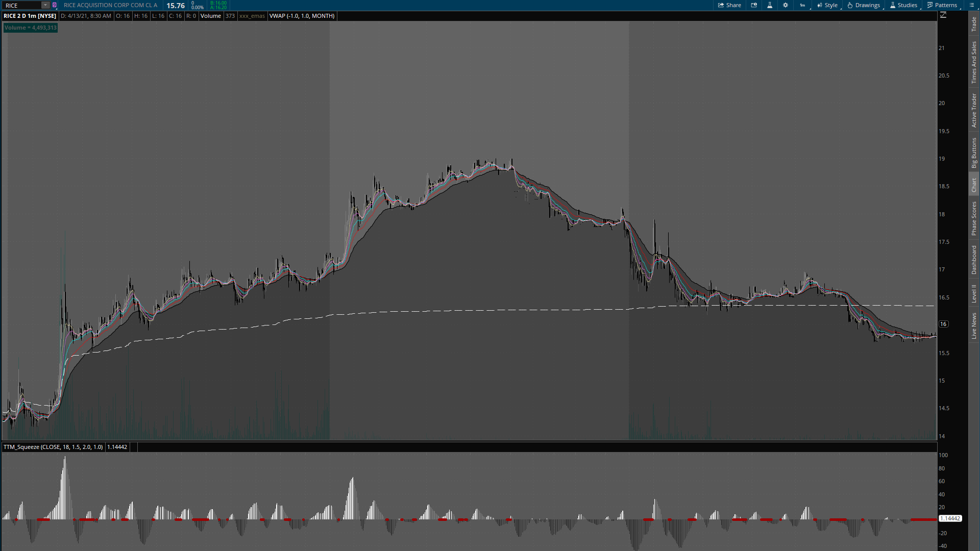Open the Studies menu
This screenshot has height=551, width=980.
(903, 5)
